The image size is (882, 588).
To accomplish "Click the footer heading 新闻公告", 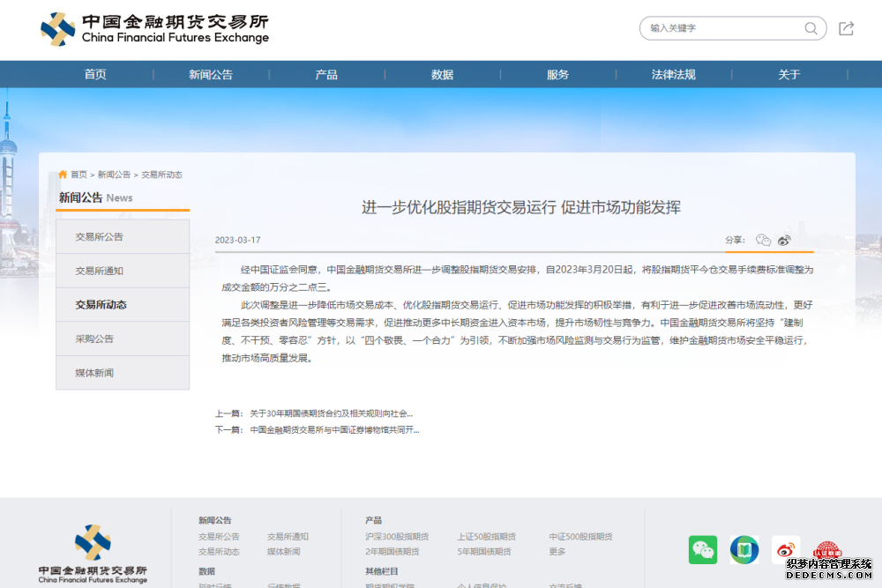I will click(x=215, y=520).
